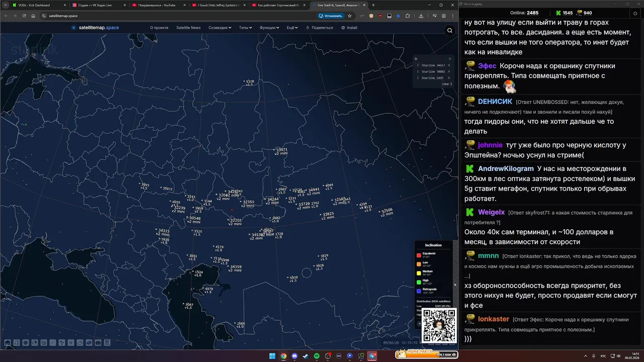Switch to Понравившиеся - YouTube tab
This screenshot has height=362, width=644.
158,5
